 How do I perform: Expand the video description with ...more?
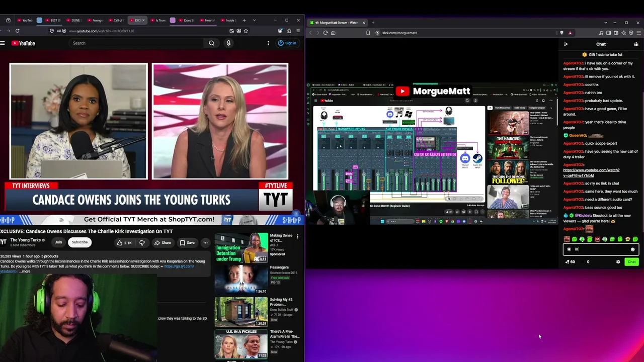click(x=25, y=271)
